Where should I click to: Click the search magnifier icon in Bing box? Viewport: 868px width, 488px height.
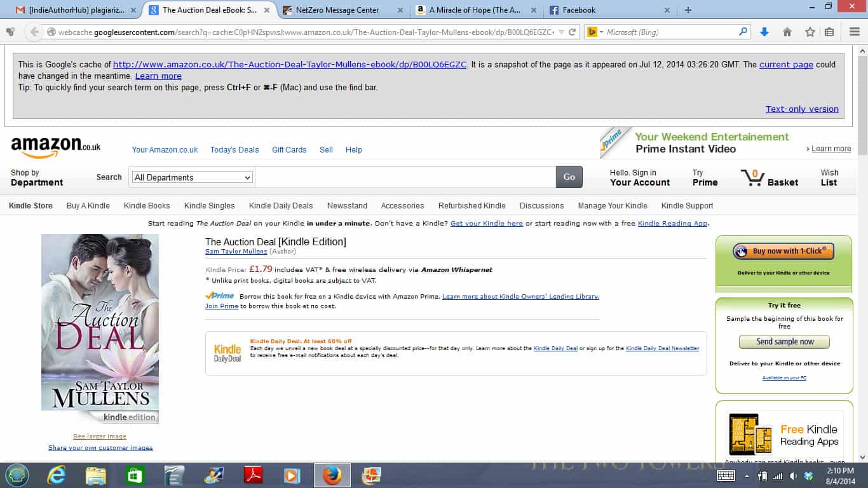click(x=743, y=32)
